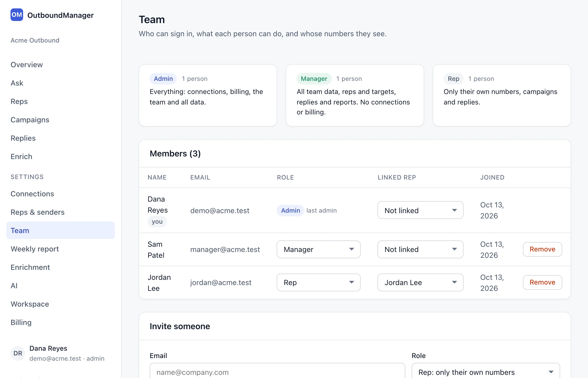
Task: Remove Jordan Lee from the team
Action: click(542, 282)
